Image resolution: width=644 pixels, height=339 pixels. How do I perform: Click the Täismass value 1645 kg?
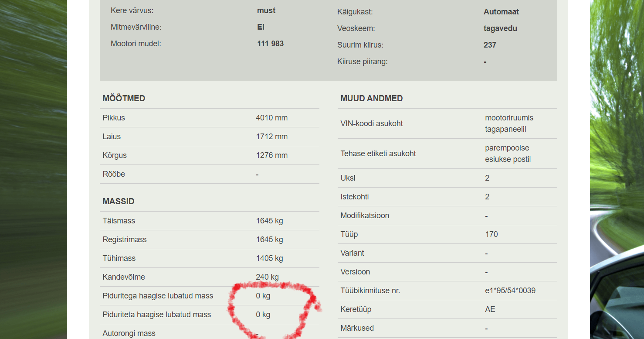(269, 221)
